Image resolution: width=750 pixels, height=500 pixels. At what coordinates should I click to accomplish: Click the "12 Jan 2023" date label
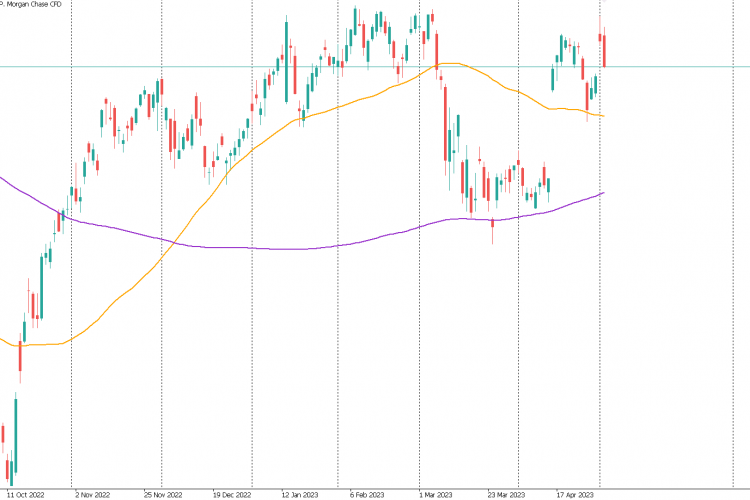tap(300, 494)
